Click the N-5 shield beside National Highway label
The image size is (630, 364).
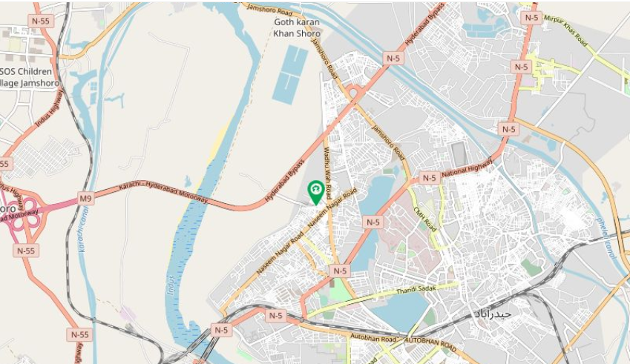[430, 178]
